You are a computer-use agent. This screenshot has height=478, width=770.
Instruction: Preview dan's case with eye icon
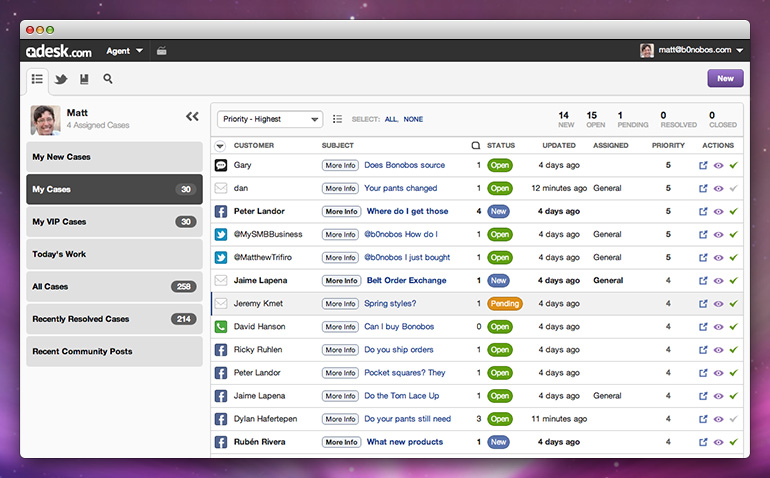pos(718,189)
